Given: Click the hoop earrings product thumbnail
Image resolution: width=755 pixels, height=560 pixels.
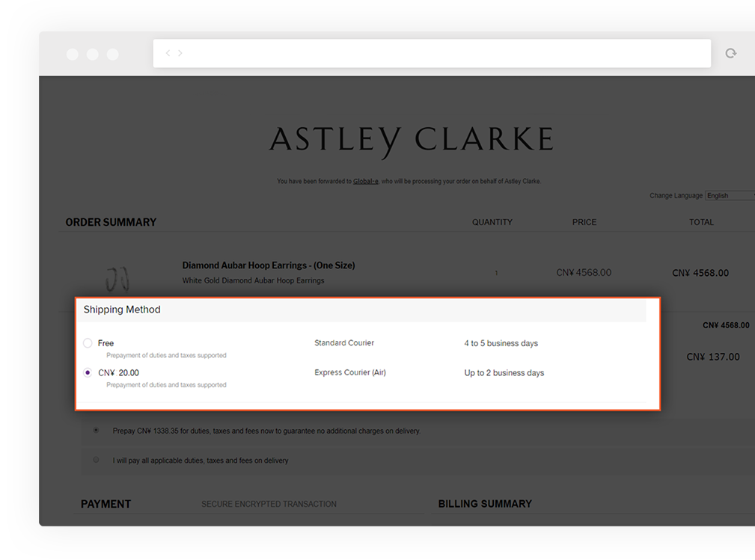Looking at the screenshot, I should tap(117, 279).
